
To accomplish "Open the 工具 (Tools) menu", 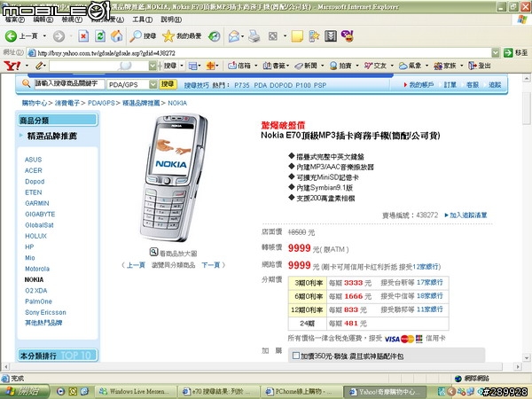I will tap(142, 20).
